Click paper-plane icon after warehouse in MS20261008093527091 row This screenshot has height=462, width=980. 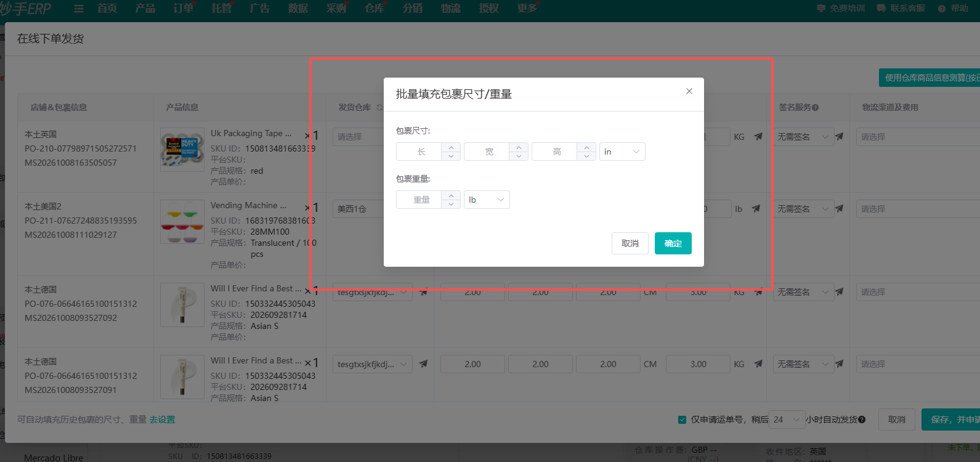click(423, 364)
